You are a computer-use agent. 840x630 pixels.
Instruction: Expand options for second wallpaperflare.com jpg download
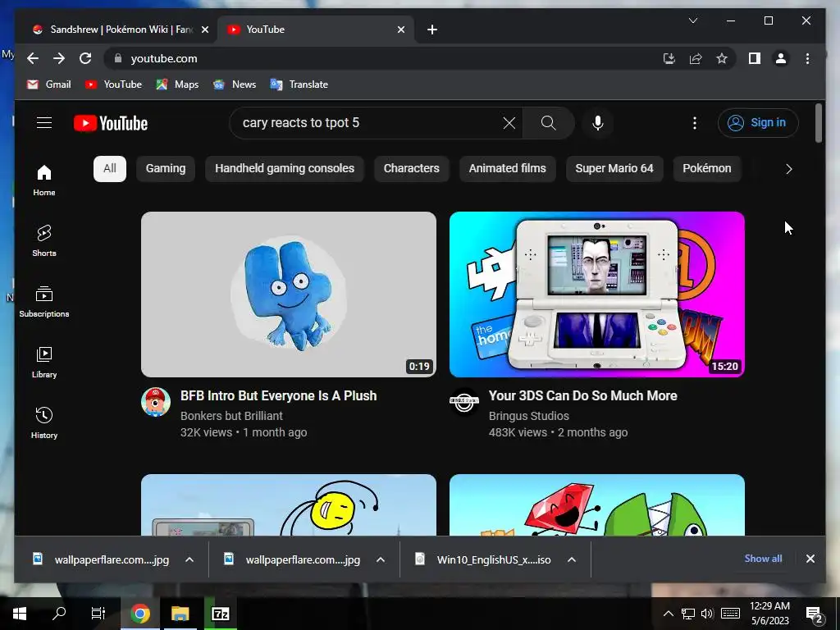tap(381, 559)
